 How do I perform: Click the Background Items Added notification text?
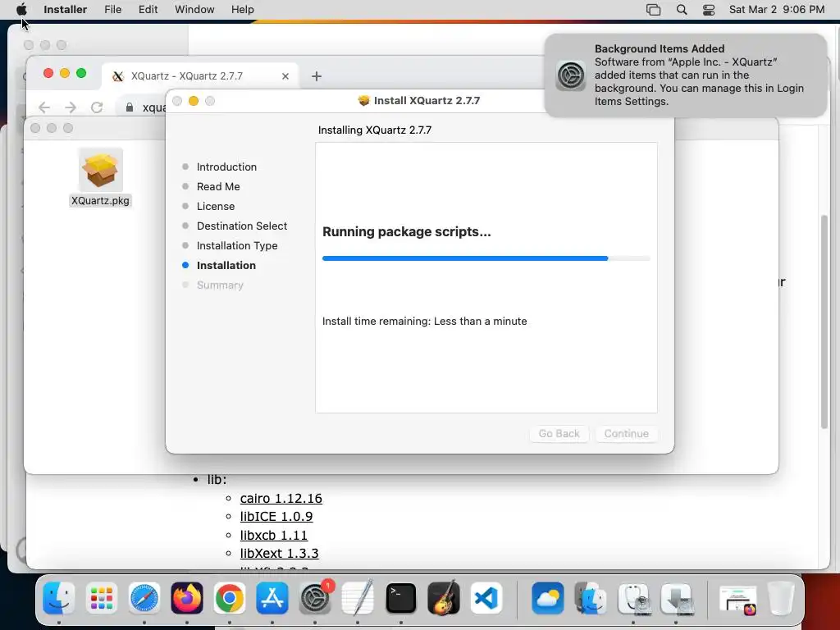[699, 75]
